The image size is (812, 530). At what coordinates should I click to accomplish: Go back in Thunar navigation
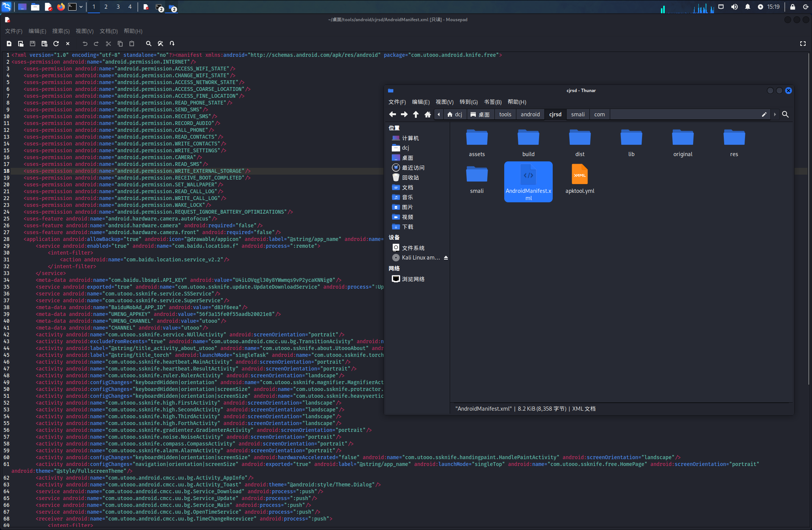[393, 114]
